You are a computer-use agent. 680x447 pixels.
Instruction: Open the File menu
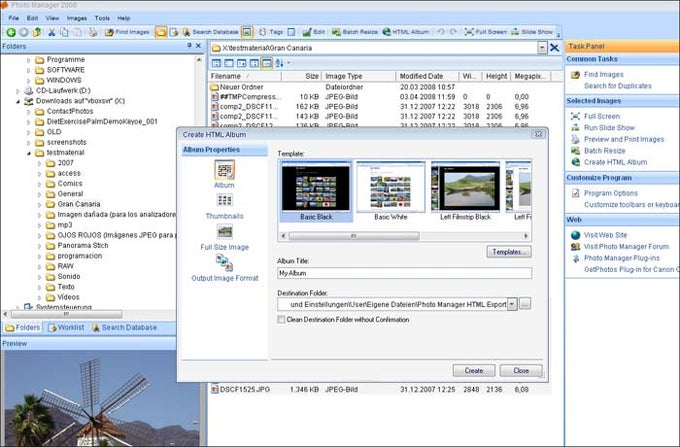click(x=13, y=18)
